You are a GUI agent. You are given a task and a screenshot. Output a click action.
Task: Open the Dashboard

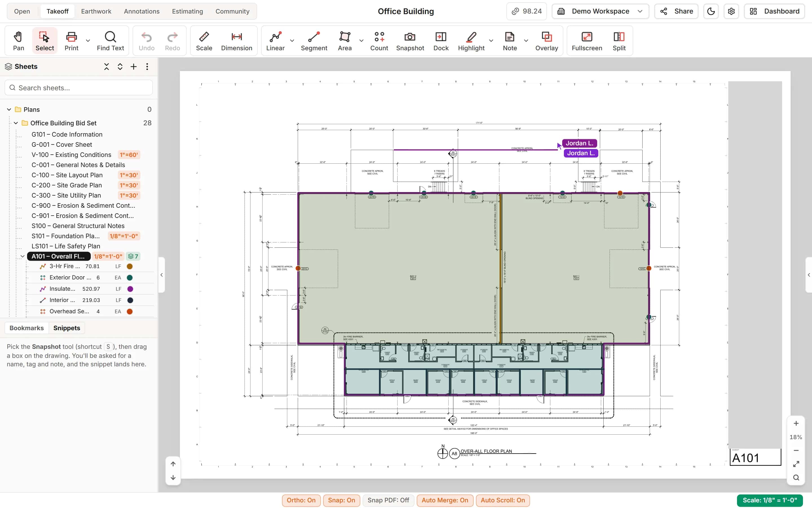click(774, 11)
